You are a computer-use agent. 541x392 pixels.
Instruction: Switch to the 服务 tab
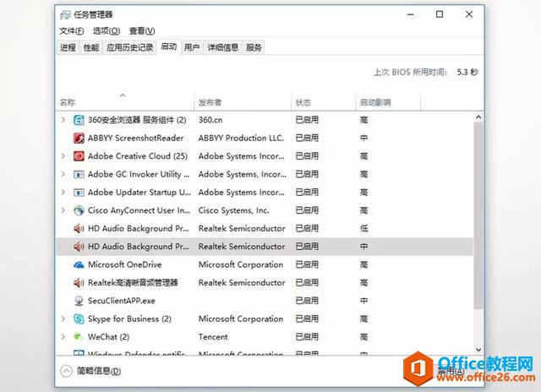(254, 47)
